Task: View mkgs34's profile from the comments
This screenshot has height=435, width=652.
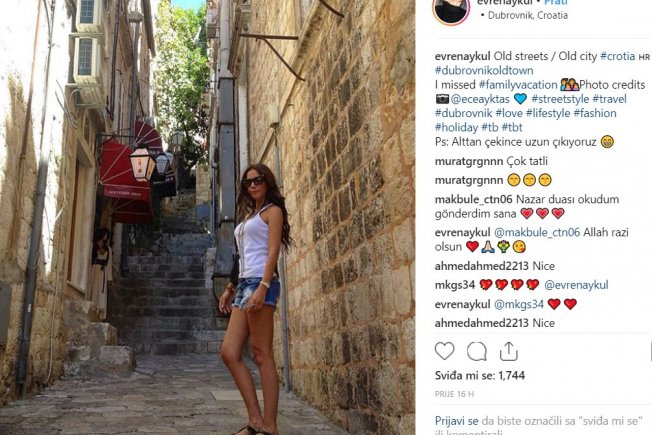Action: coord(455,285)
